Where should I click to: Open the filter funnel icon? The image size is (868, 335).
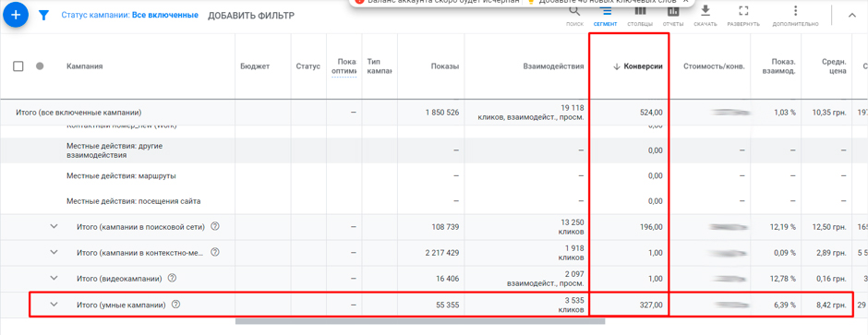tap(43, 16)
